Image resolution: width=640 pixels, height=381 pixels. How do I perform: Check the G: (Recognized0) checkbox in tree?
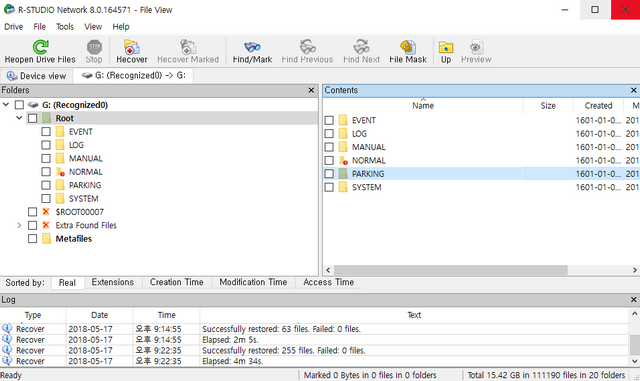pos(19,105)
